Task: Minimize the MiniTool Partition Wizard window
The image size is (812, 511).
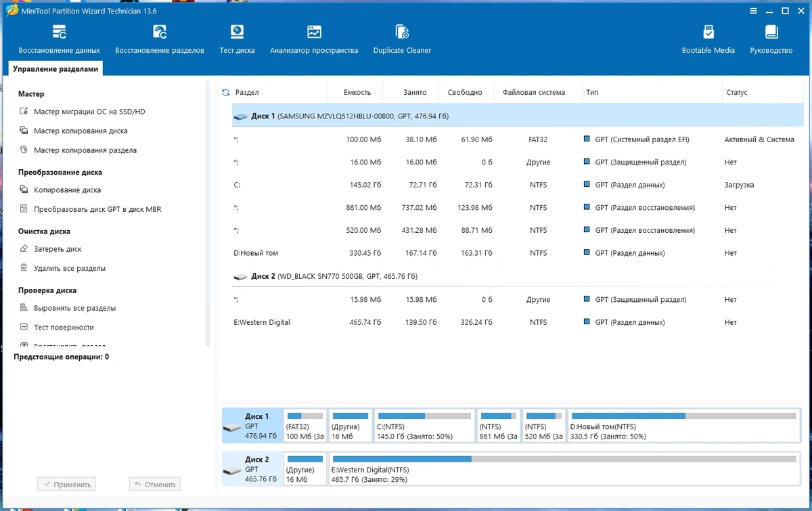Action: pos(770,11)
